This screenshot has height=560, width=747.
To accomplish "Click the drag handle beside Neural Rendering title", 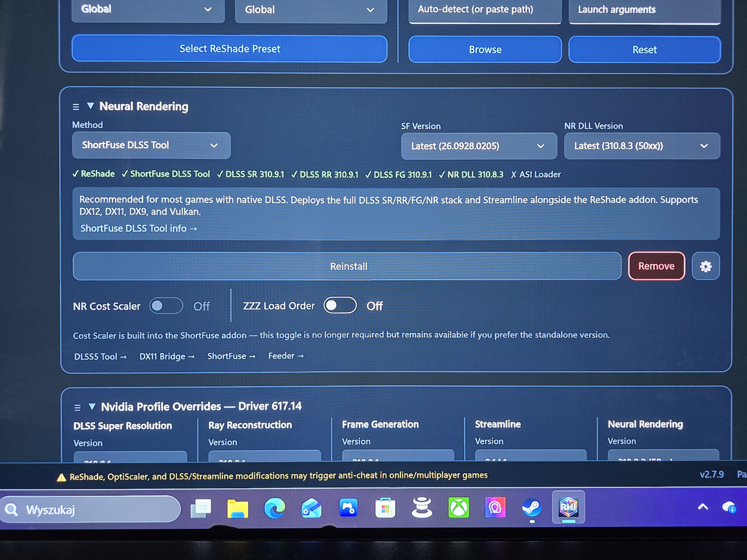I will 76,107.
